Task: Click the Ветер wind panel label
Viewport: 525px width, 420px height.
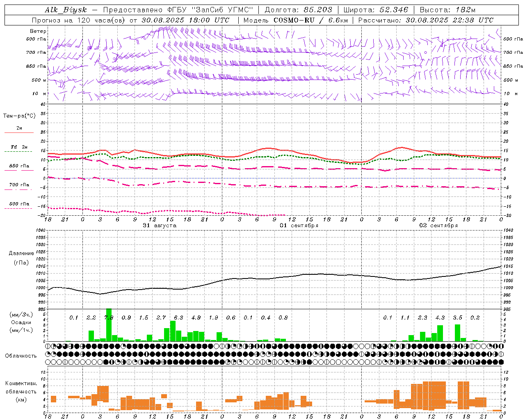Action: 38,31
